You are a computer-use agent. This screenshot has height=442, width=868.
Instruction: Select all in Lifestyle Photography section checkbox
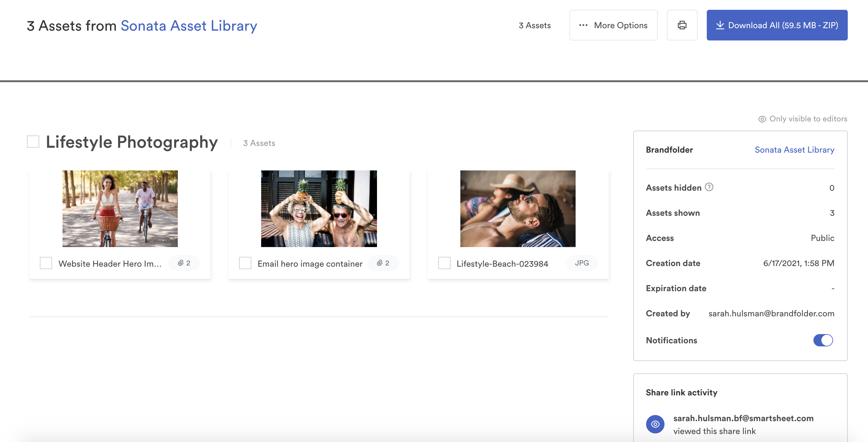pos(33,142)
